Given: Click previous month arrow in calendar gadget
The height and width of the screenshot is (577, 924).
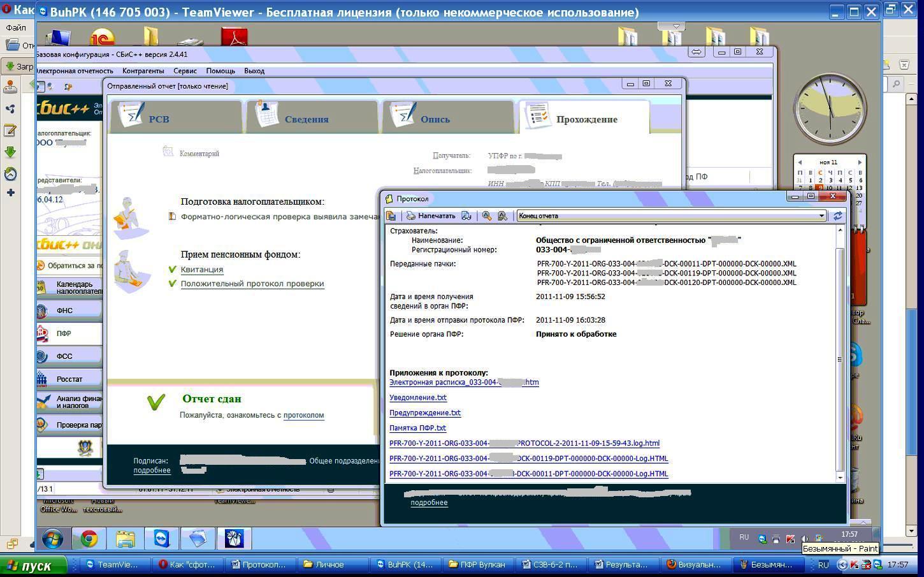Looking at the screenshot, I should coord(800,163).
